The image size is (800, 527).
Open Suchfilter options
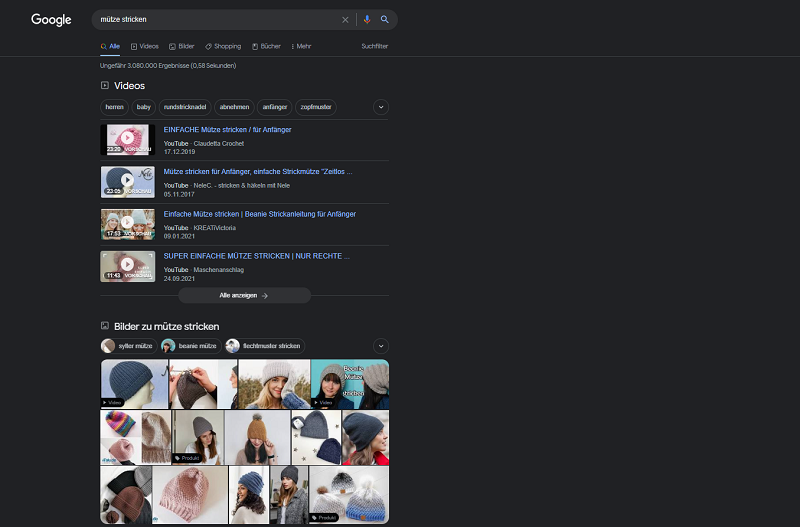(374, 46)
